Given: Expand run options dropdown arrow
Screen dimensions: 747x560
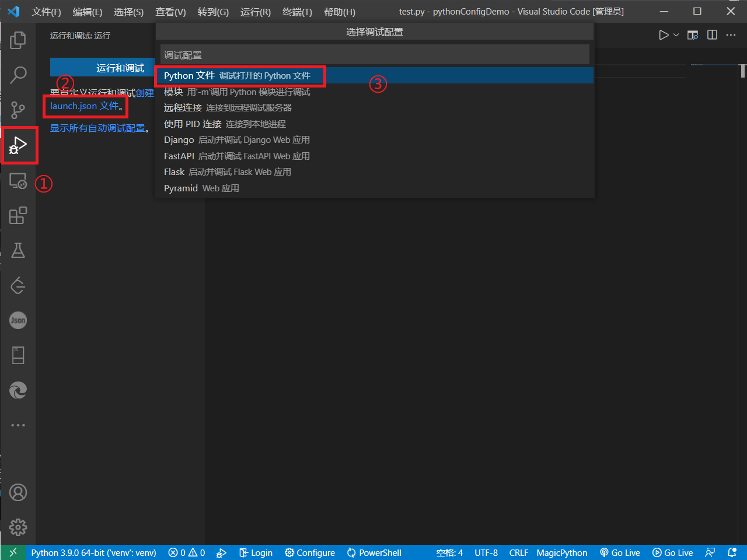Looking at the screenshot, I should tap(676, 35).
